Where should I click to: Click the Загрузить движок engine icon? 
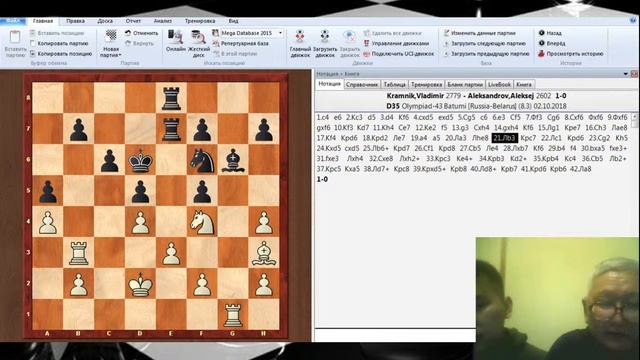[325, 36]
